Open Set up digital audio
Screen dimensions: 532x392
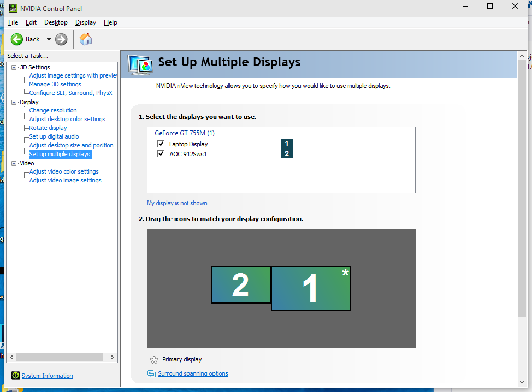click(54, 136)
